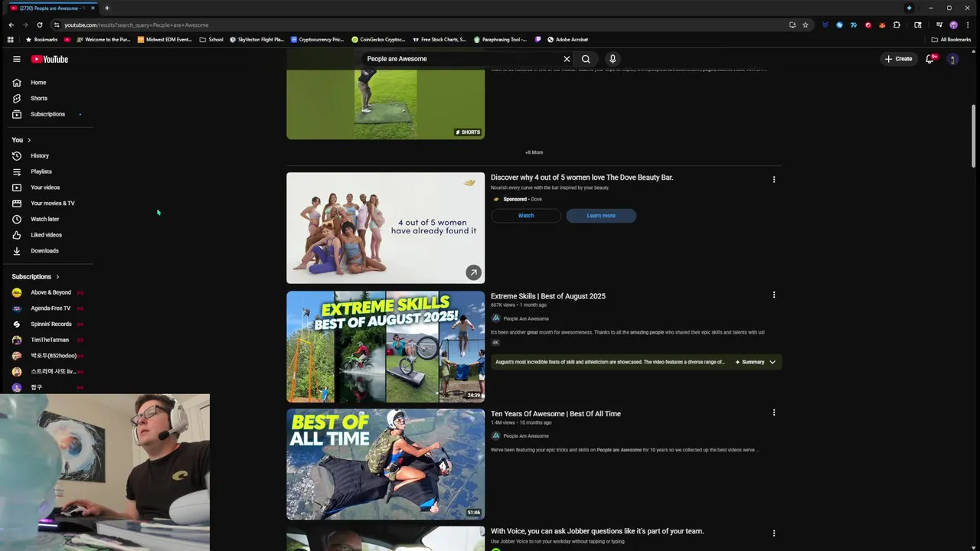The height and width of the screenshot is (551, 980).
Task: Open options for the Dove ad
Action: tap(774, 179)
